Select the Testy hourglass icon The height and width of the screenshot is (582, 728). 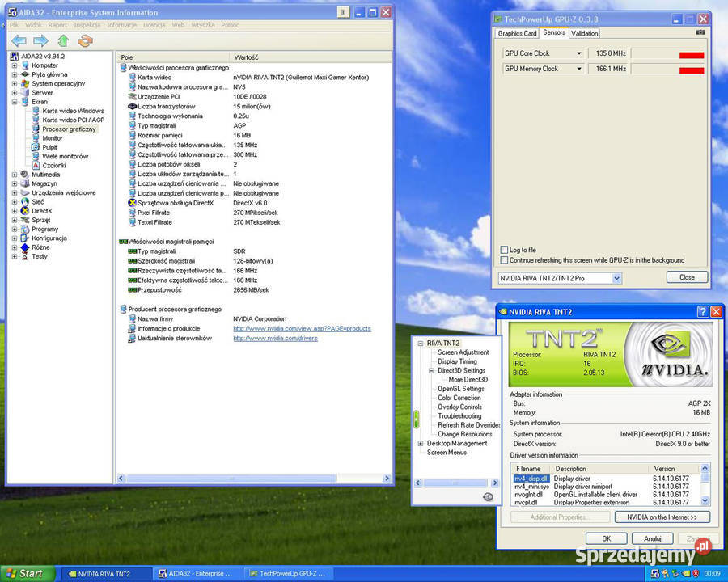25,256
